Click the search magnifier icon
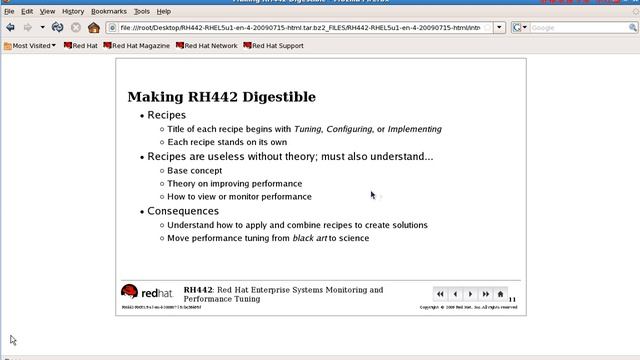This screenshot has height=360, width=640. click(633, 28)
